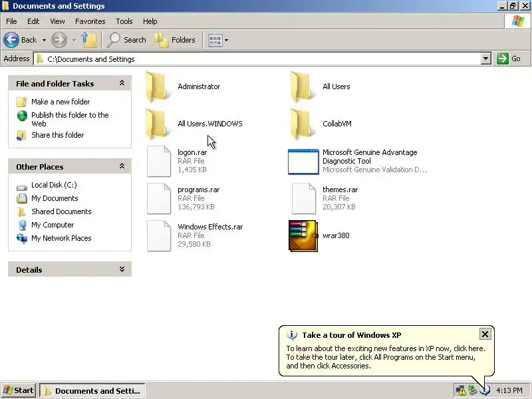This screenshot has height=399, width=532.
Task: Open the Favorites menu
Action: [x=90, y=21]
